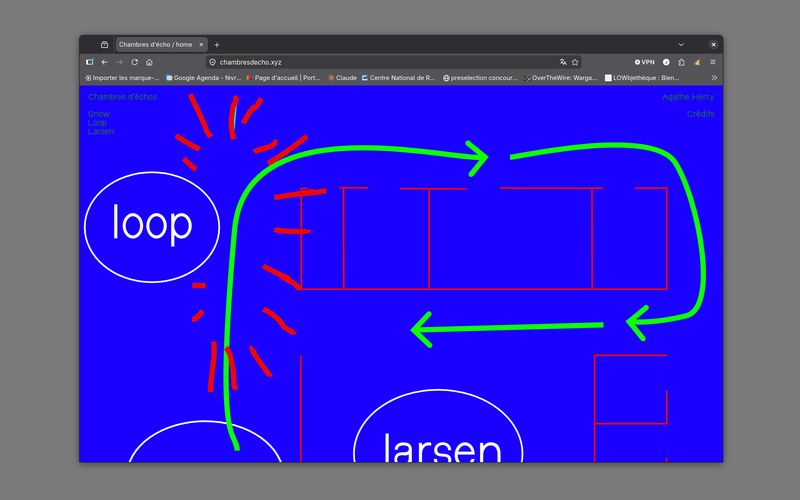Open a new tab with plus button
Image resolution: width=800 pixels, height=500 pixels.
(x=217, y=44)
